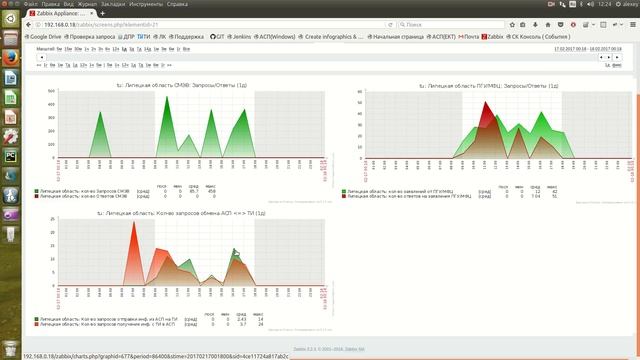Set zoom scale to 'Все'
640x360 pixels.
point(186,49)
